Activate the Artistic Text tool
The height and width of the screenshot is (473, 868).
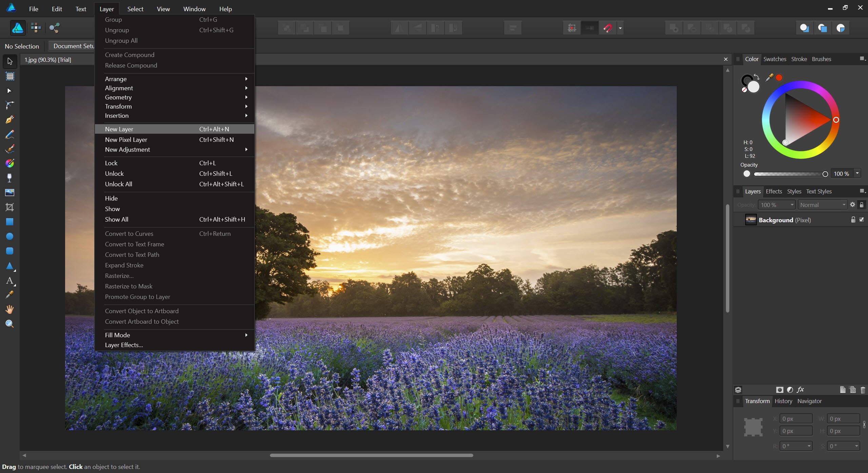(9, 281)
